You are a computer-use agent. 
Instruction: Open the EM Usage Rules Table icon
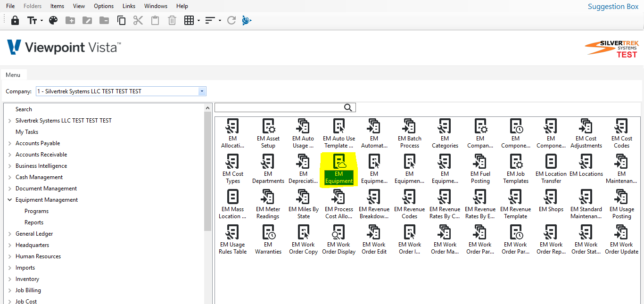[233, 240]
